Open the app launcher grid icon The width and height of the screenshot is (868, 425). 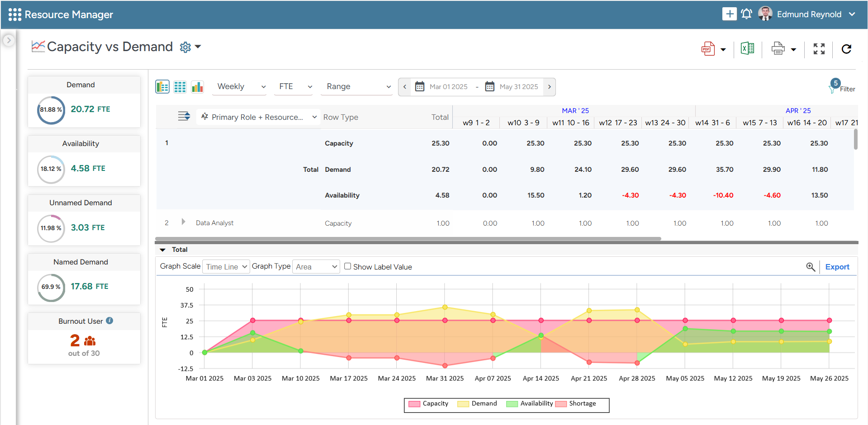pos(14,14)
